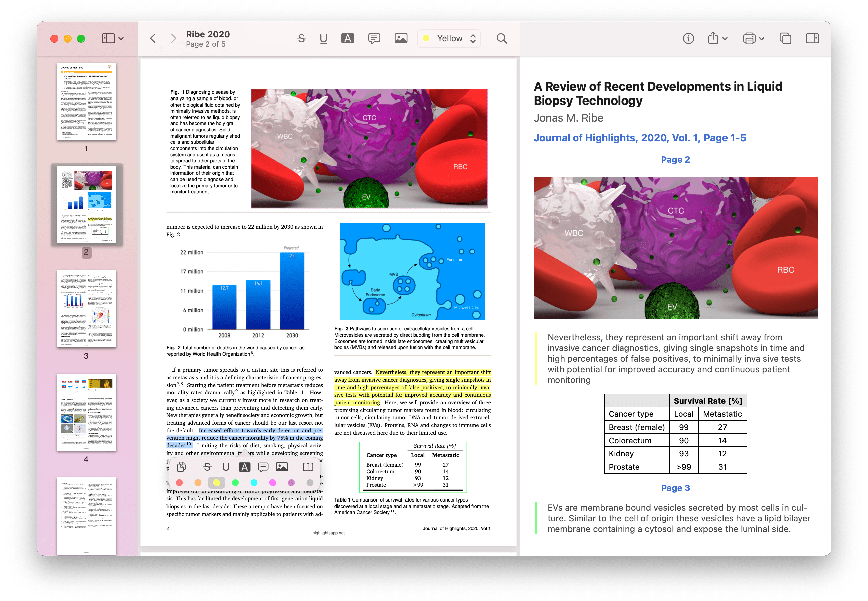Click the blue-highlighted 'Increased efforts' passage
868x601 pixels.
(245, 438)
